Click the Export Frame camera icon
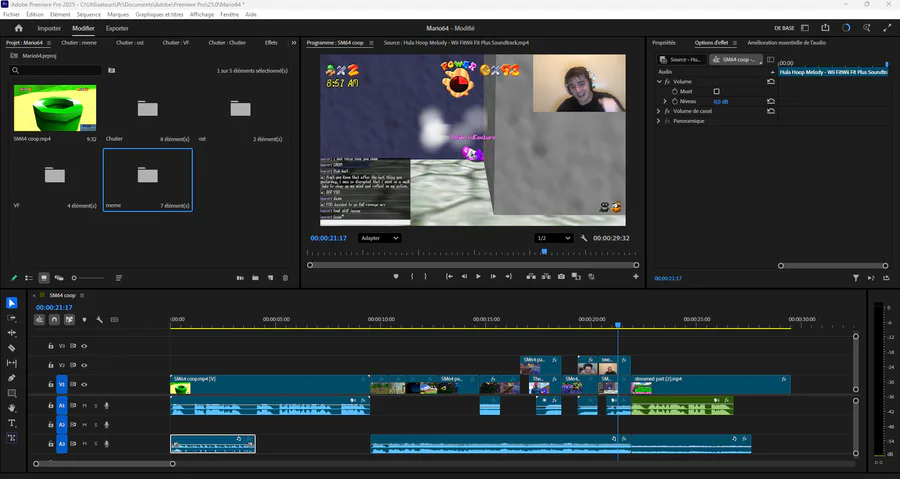The image size is (900, 479). coord(561,277)
